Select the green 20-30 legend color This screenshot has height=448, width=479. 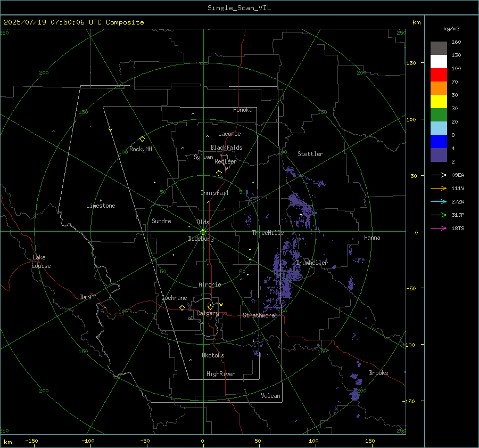coord(439,115)
